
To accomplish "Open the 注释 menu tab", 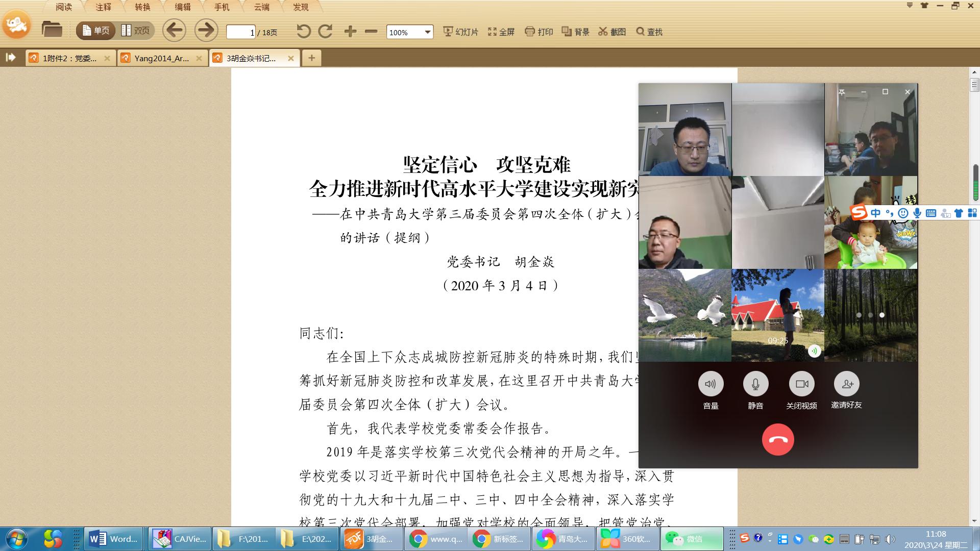I will pos(104,7).
